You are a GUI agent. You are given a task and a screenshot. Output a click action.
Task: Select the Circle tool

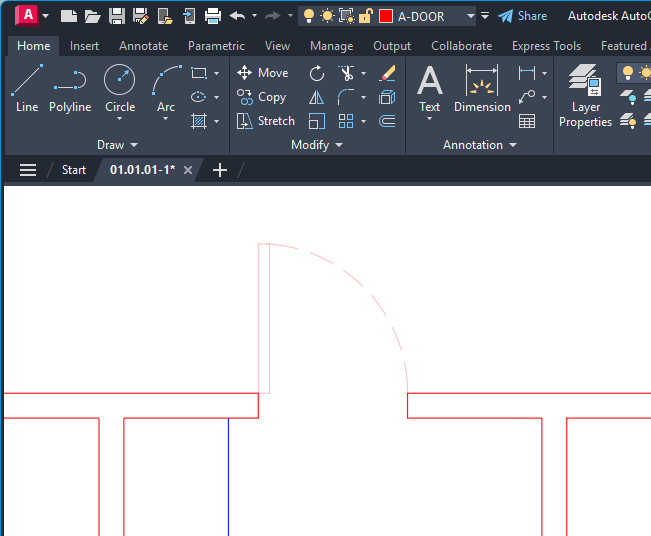(x=120, y=88)
